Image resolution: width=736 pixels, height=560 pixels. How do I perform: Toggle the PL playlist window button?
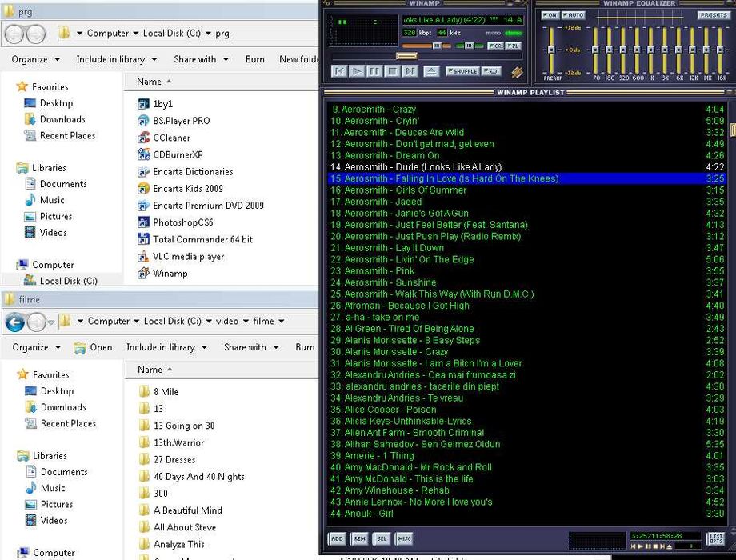[x=514, y=46]
